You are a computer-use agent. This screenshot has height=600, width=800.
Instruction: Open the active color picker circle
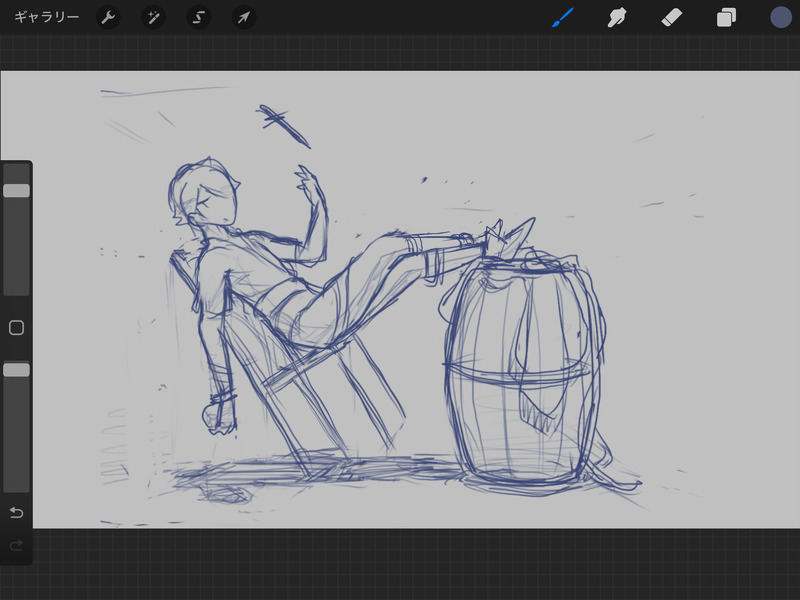[781, 17]
